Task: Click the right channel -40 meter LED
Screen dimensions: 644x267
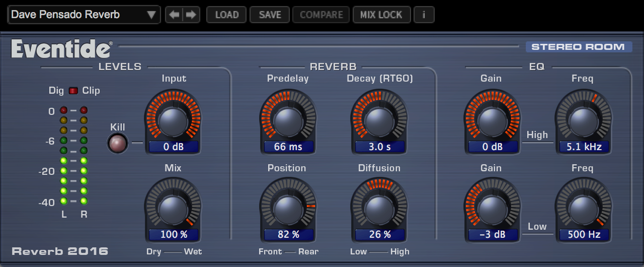Action: pyautogui.click(x=84, y=201)
